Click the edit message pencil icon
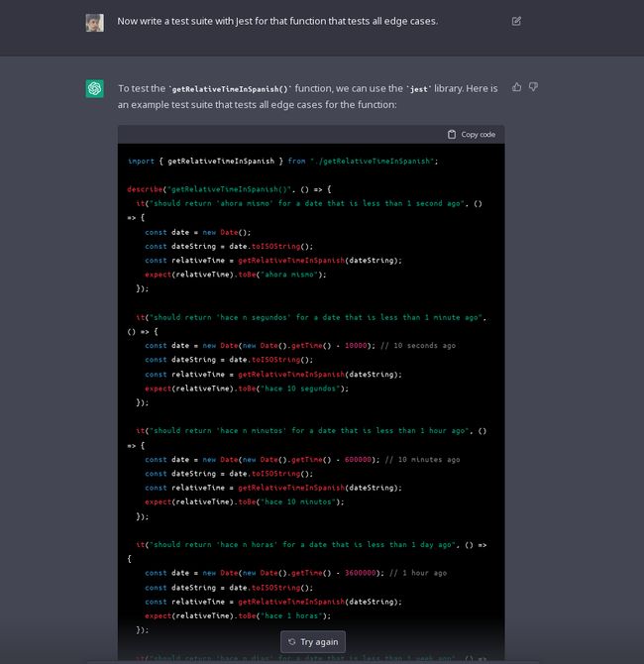The width and height of the screenshot is (644, 664). 516,21
